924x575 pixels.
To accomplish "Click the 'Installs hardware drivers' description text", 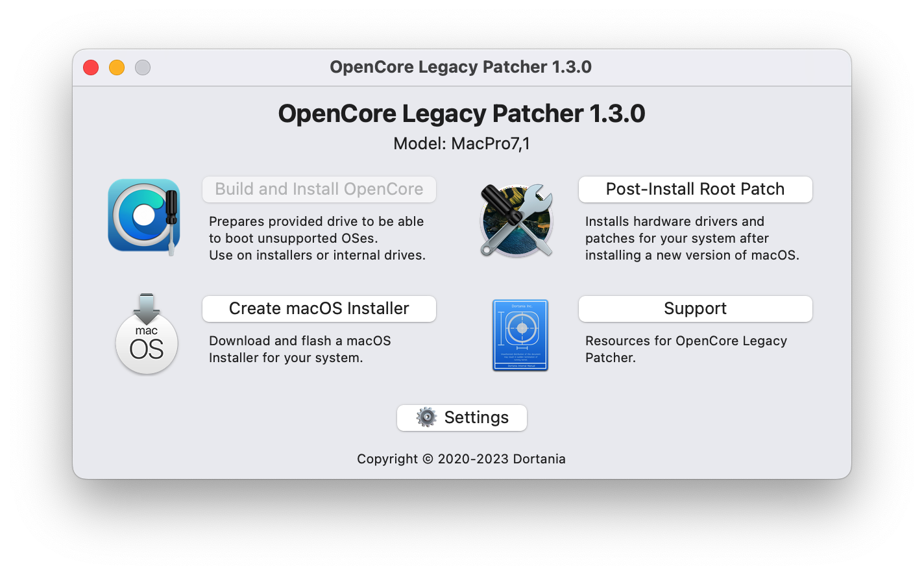I will coord(692,238).
